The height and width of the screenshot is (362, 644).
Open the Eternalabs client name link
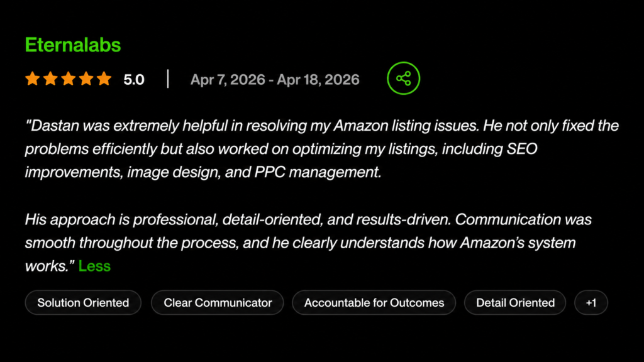pos(73,45)
